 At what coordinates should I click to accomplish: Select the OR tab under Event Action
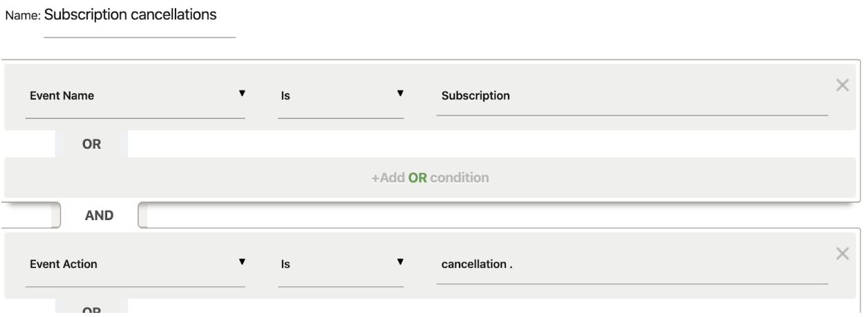pos(93,310)
